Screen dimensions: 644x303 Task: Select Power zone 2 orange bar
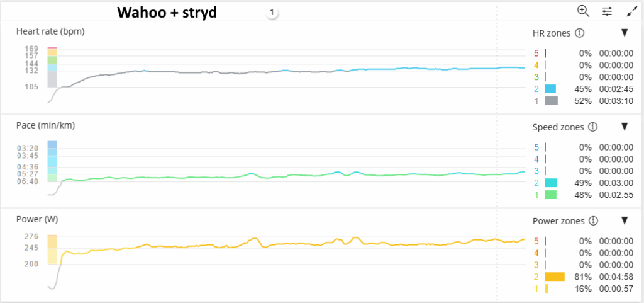[x=555, y=277]
